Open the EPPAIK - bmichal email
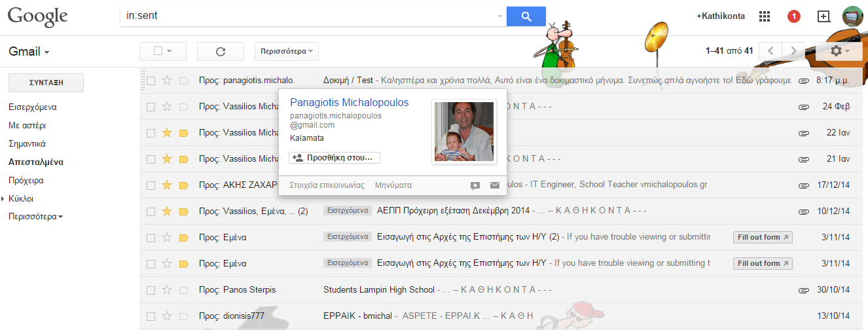This screenshot has height=330, width=868. (x=357, y=316)
